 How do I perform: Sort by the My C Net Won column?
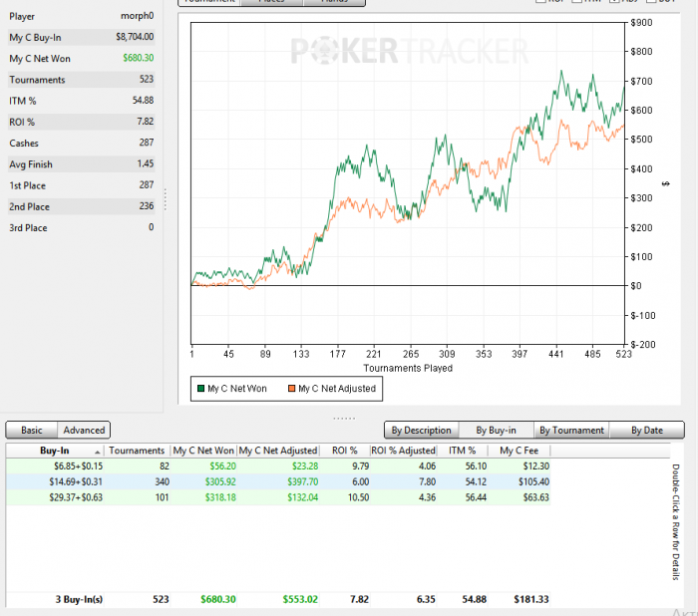[203, 451]
